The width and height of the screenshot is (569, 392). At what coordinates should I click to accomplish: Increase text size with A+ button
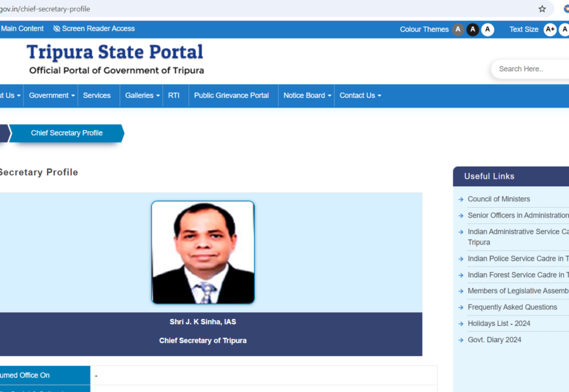(x=550, y=29)
